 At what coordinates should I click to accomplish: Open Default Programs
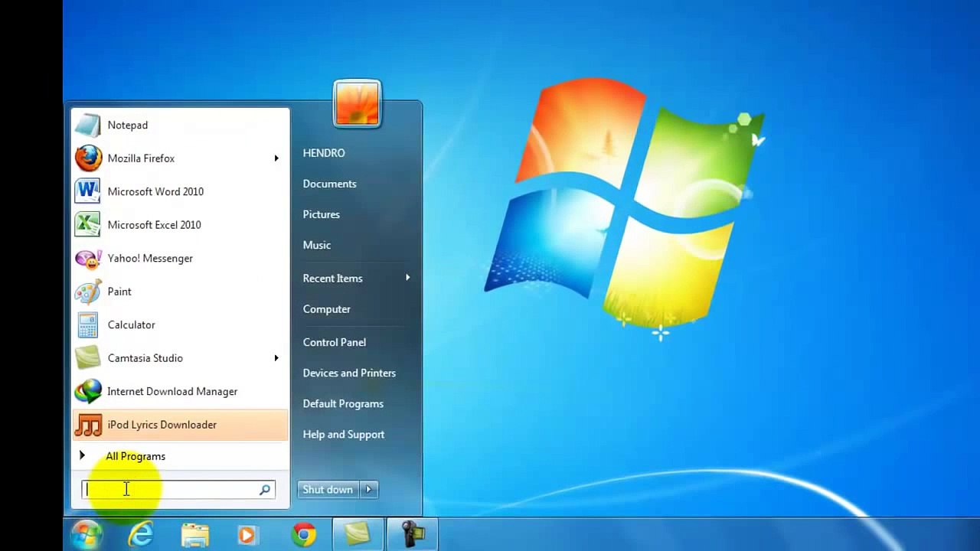click(x=343, y=403)
